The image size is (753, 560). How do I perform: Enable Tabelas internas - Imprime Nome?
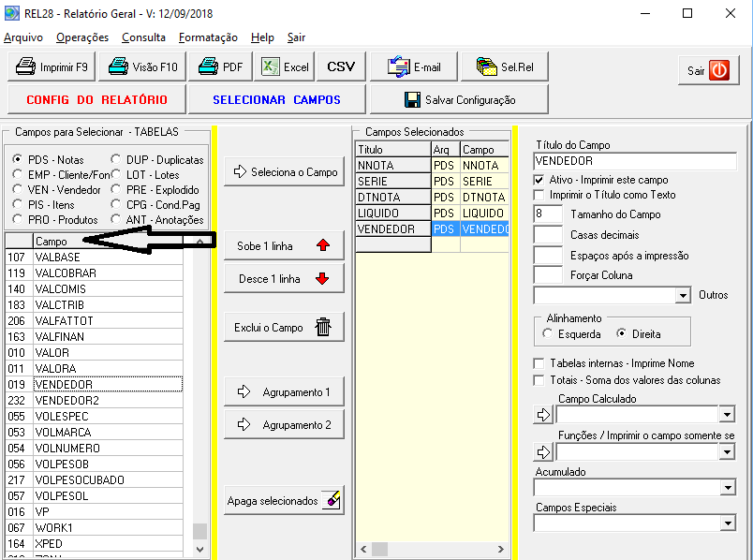tap(539, 363)
